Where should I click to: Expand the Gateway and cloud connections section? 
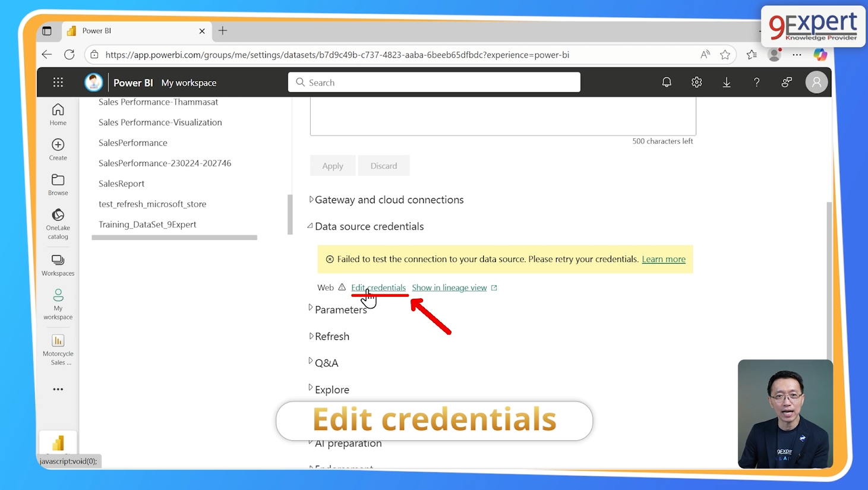click(x=389, y=200)
